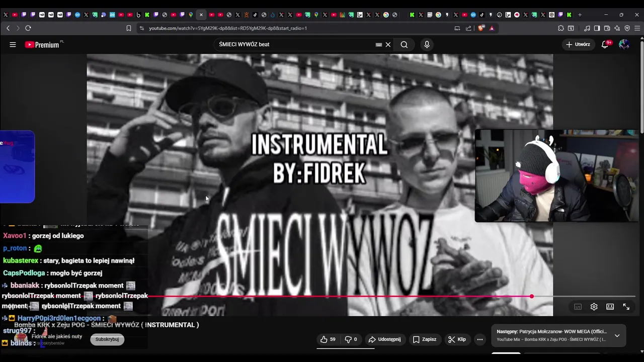Open Brave VPN shield icon
644x362 pixels.
coord(627,28)
